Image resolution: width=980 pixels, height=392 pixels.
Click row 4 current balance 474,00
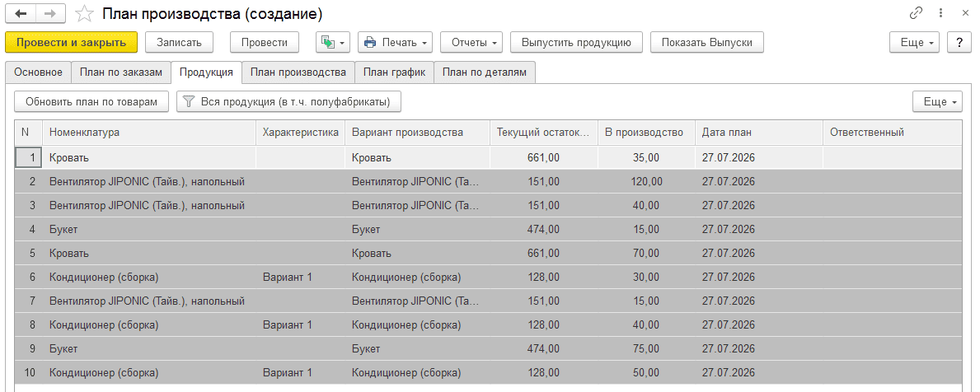[544, 229]
